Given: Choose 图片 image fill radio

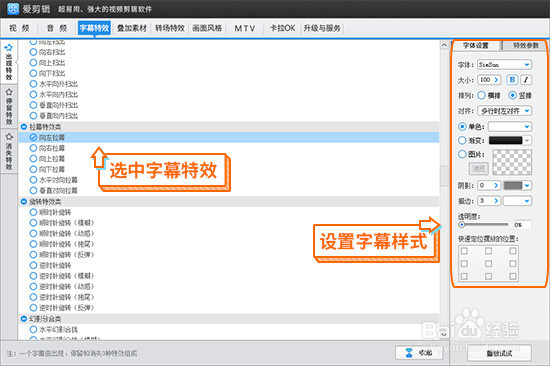Looking at the screenshot, I should tap(462, 154).
